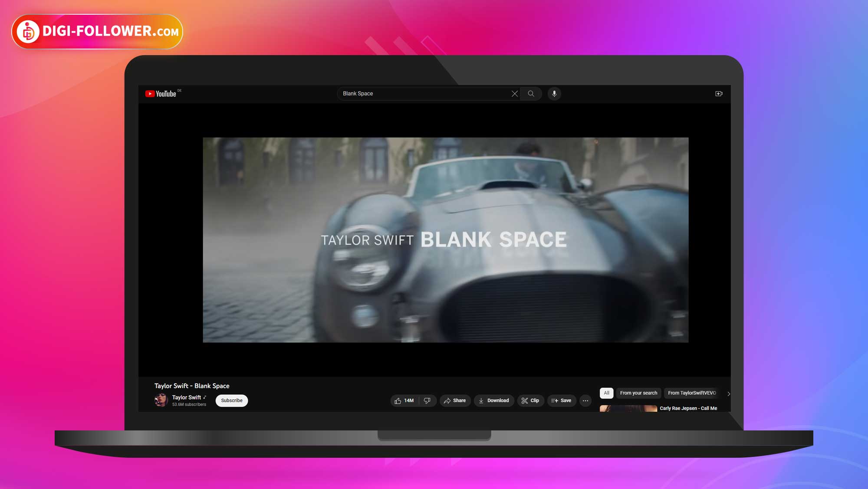Click the Save icon to save video
The image size is (868, 489).
560,400
